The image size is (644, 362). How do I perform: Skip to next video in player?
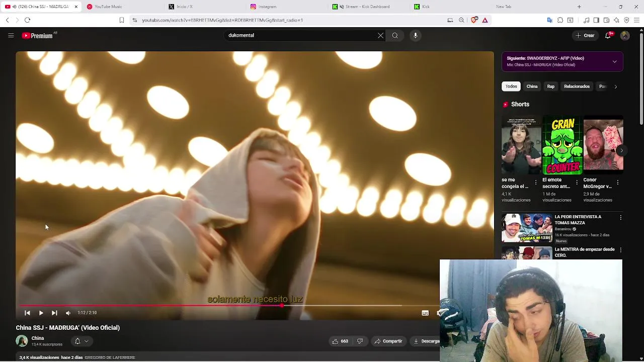pos(54,313)
